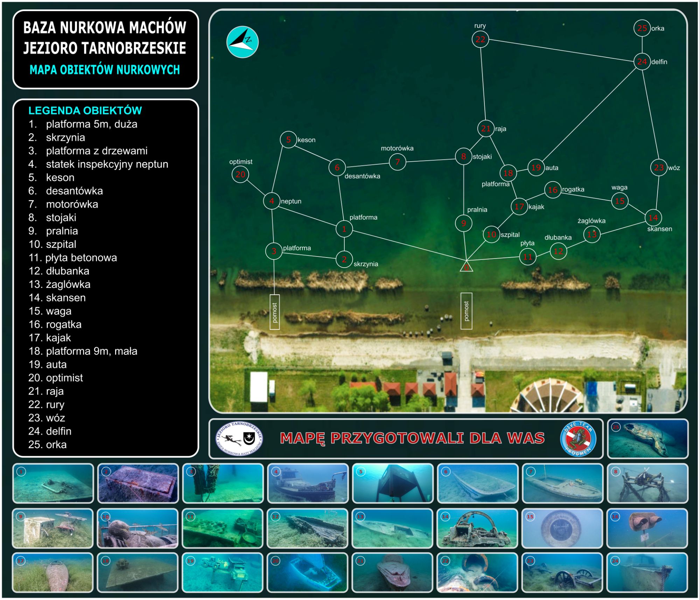Click map marker 25 orka
700x600 pixels.
(642, 28)
